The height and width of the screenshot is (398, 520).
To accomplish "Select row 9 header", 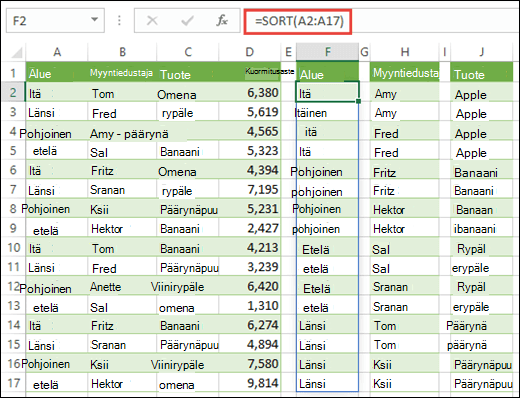I will tap(13, 228).
